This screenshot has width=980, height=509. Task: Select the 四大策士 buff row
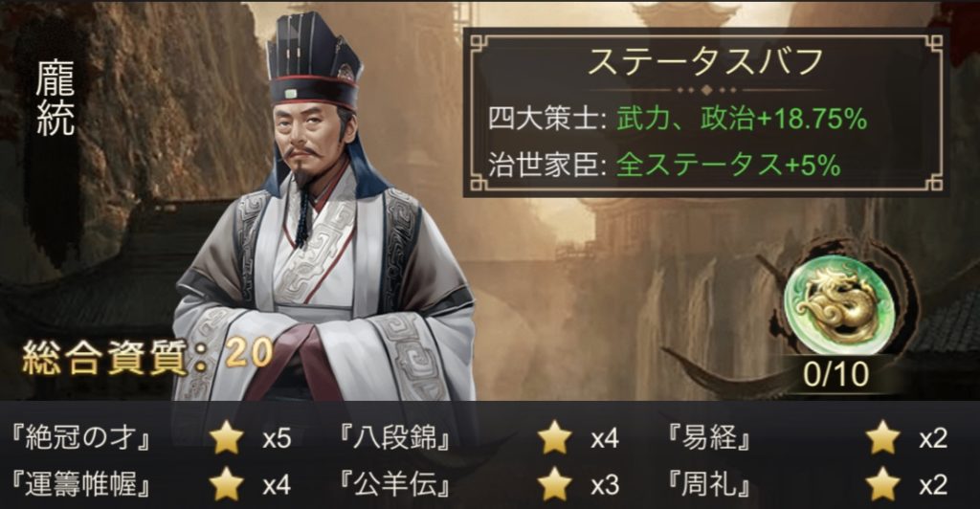tap(678, 119)
